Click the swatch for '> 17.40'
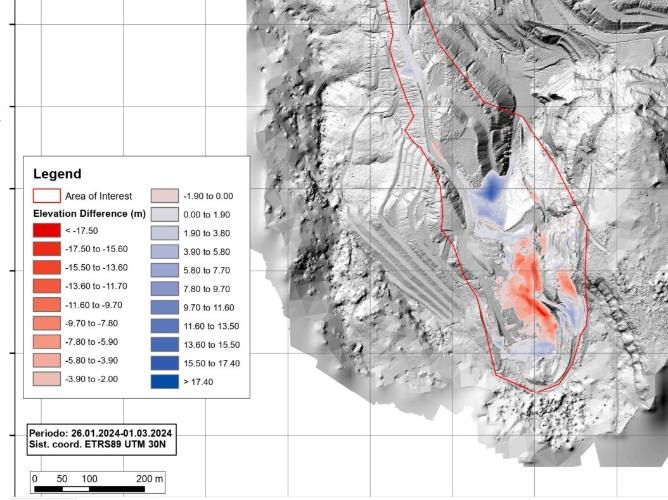The height and width of the screenshot is (500, 668). click(165, 382)
